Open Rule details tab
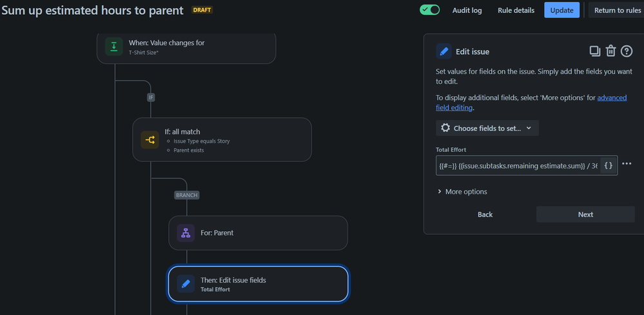Viewport: 644px width, 315px height. click(x=516, y=10)
